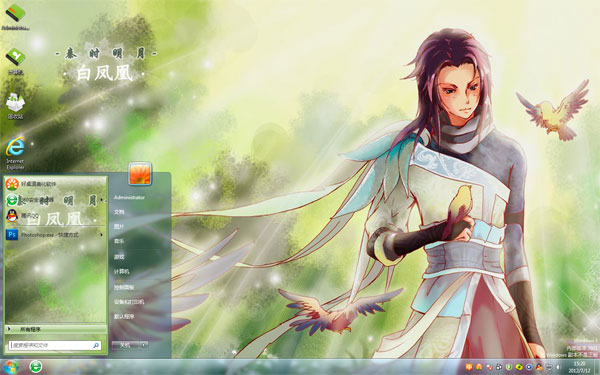Open the green 360 browser taskbar icon
The height and width of the screenshot is (375, 600).
point(36,367)
